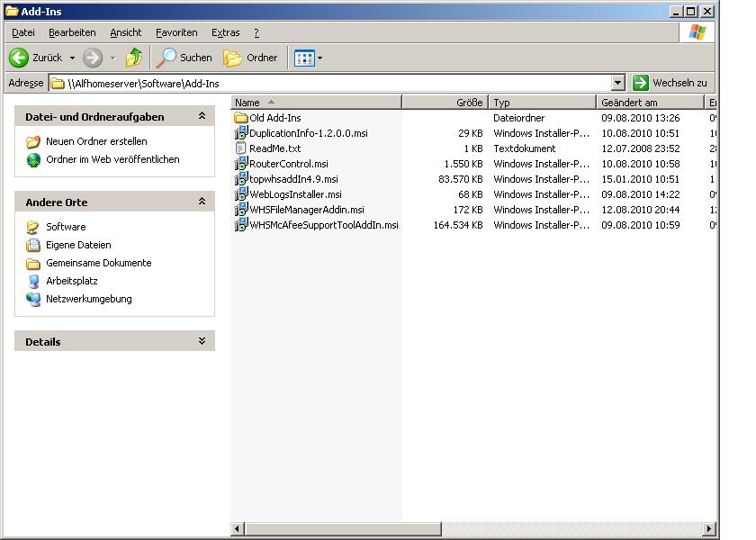Click the address path input field
The image size is (756, 540).
[329, 83]
